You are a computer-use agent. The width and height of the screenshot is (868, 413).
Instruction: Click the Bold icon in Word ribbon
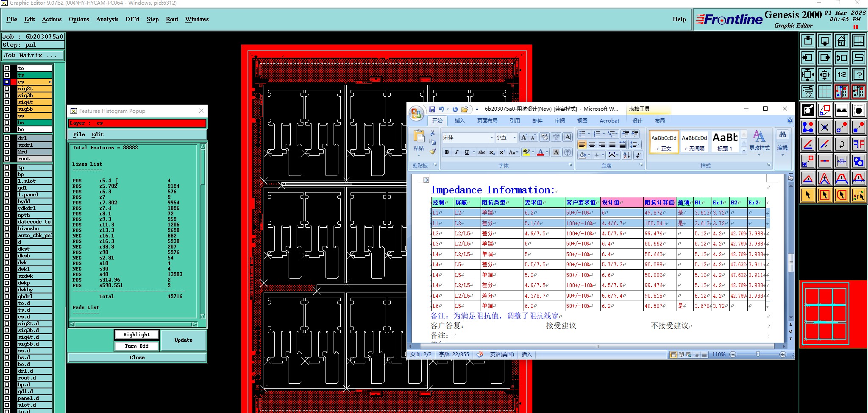point(447,152)
